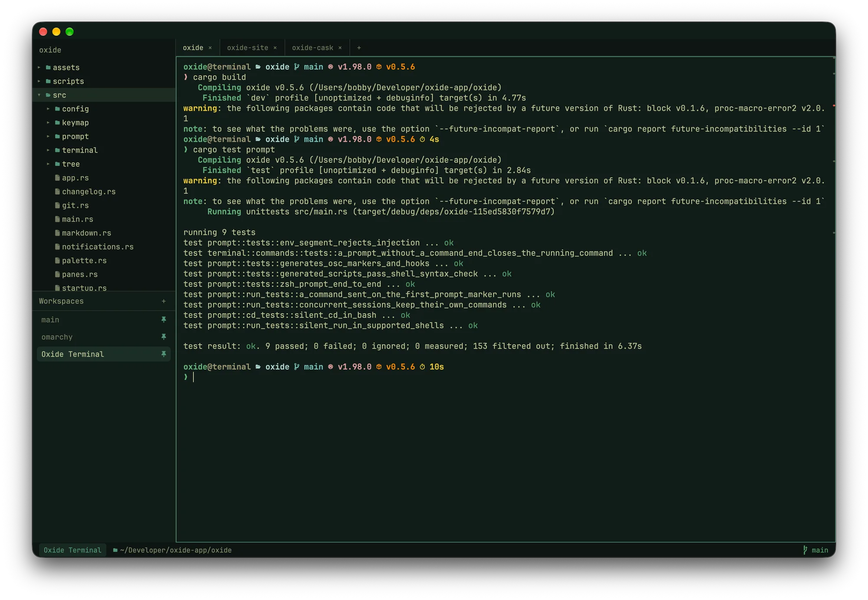Click the tree folder icon

(57, 164)
